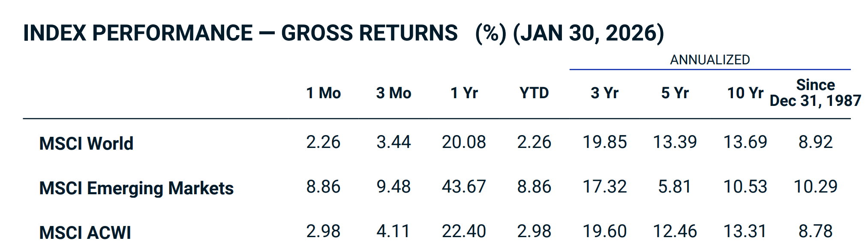The height and width of the screenshot is (250, 868).
Task: Click the 1 Mo column header
Action: [x=323, y=93]
